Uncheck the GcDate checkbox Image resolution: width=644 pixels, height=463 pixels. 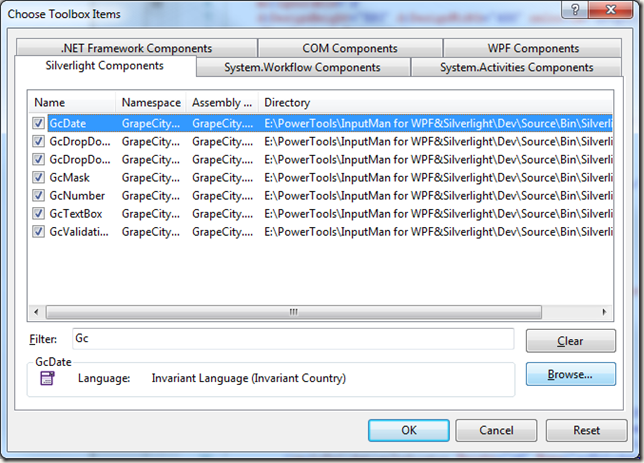point(39,123)
